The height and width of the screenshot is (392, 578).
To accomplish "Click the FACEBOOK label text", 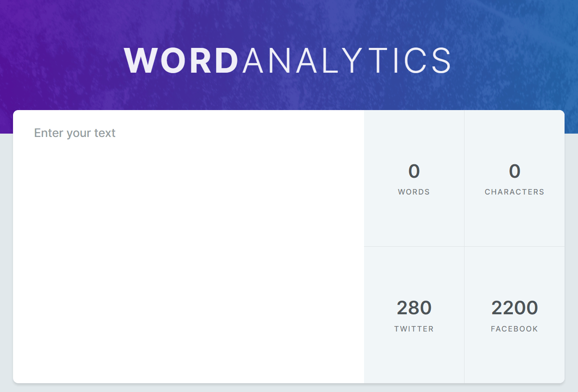I will pos(514,329).
